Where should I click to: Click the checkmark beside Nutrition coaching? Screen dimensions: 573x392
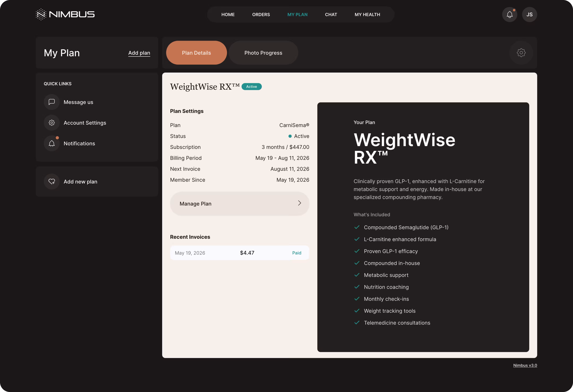point(357,287)
